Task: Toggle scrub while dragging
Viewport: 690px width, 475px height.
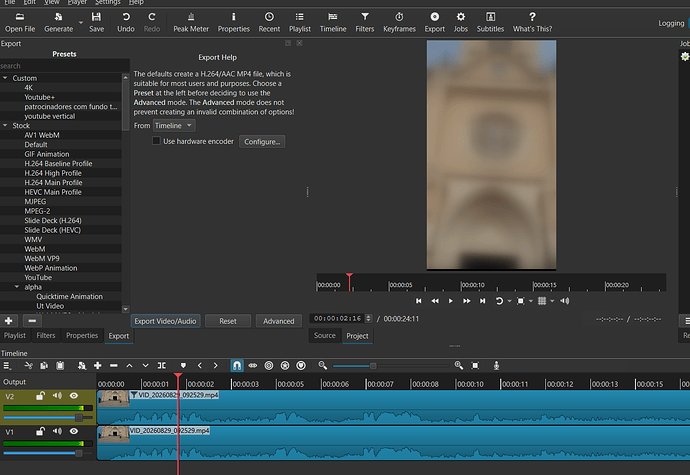Action: tap(253, 365)
